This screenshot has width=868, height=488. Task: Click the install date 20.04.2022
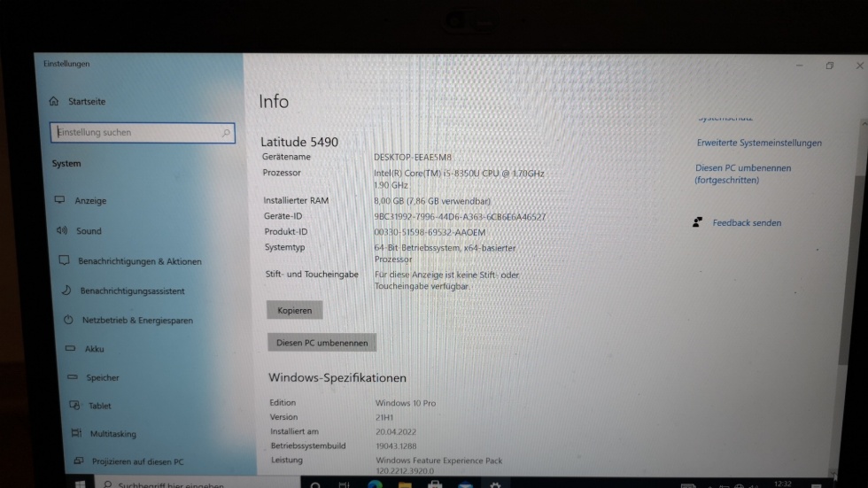click(x=396, y=431)
